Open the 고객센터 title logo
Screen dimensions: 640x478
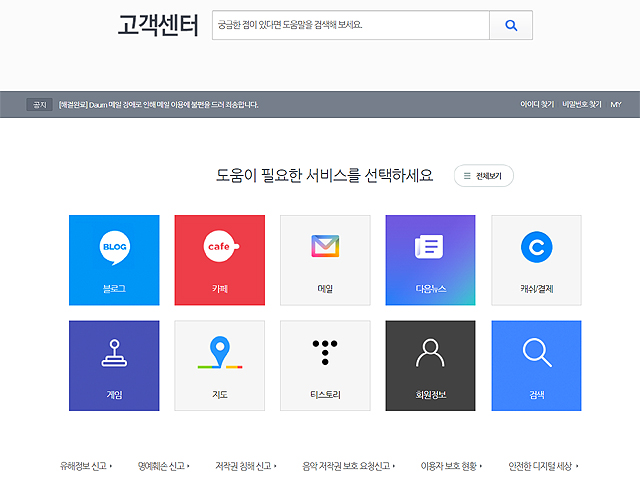[158, 25]
